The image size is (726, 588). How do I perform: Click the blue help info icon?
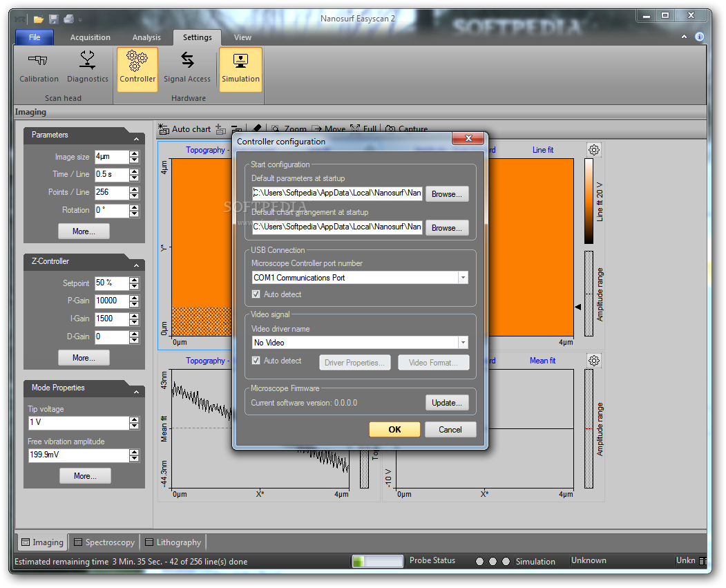pos(700,37)
